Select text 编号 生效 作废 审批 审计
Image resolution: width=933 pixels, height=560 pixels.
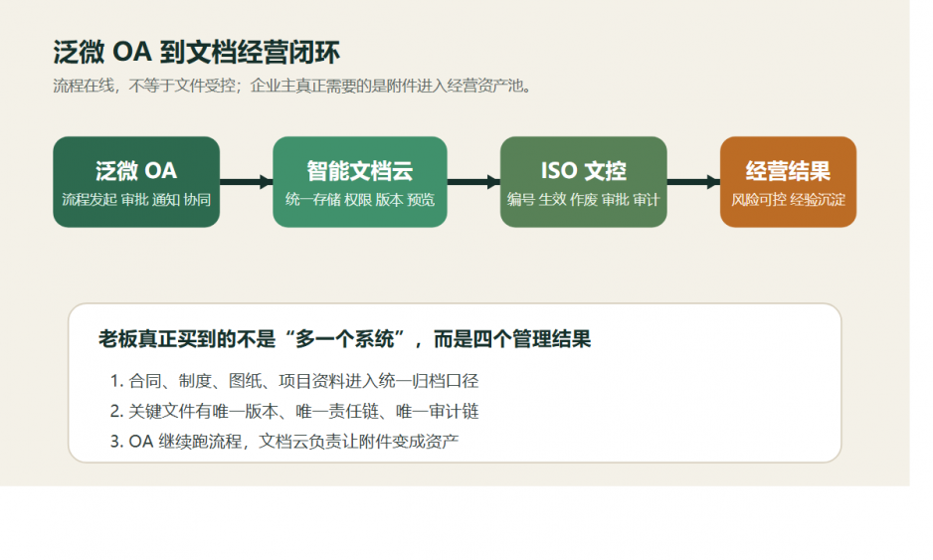(583, 199)
